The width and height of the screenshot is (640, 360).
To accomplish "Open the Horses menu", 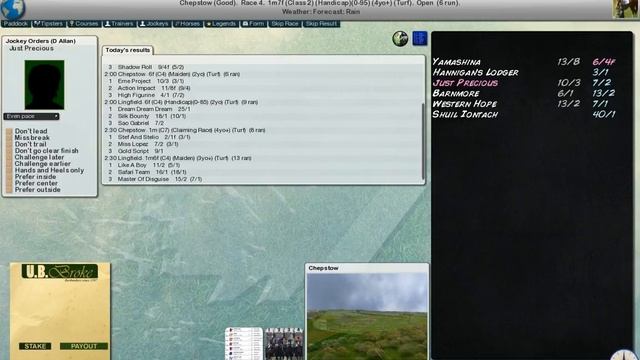I will (188, 24).
